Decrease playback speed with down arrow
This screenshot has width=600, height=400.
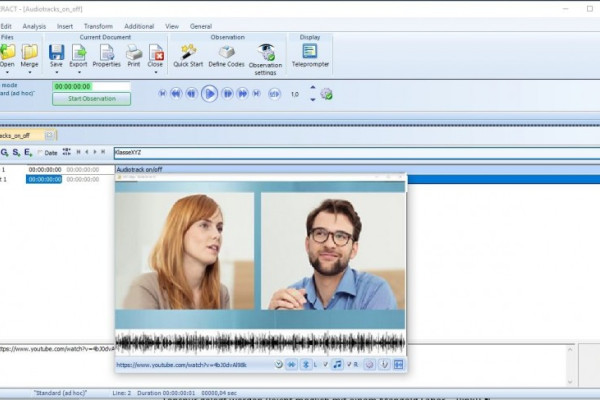tap(313, 100)
